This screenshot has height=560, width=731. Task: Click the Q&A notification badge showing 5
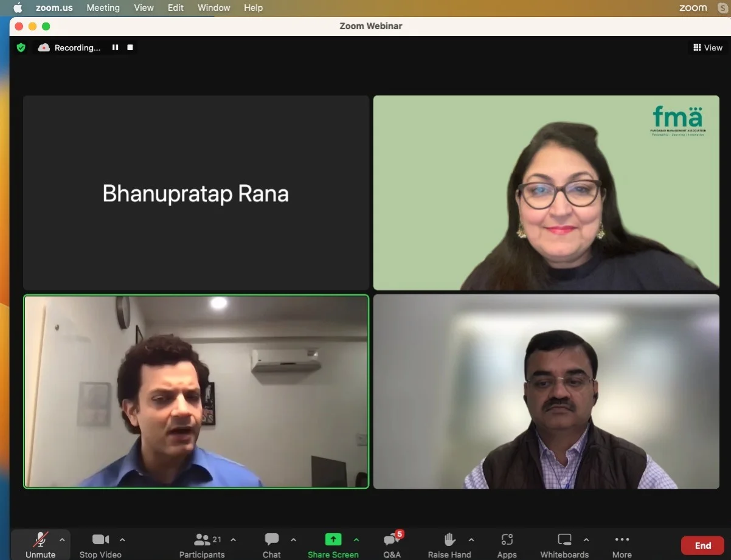click(x=400, y=534)
